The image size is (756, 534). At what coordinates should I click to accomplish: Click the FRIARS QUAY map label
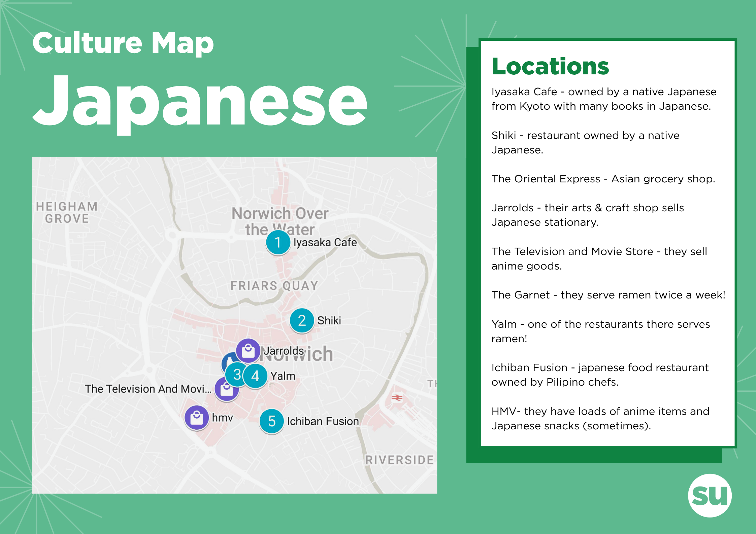coord(274,286)
